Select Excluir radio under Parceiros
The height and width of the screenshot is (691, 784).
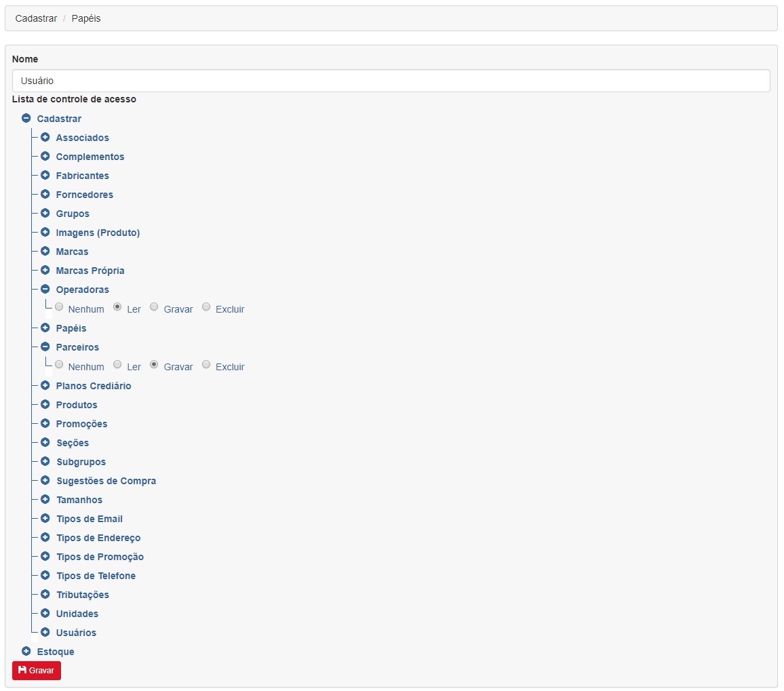click(206, 365)
